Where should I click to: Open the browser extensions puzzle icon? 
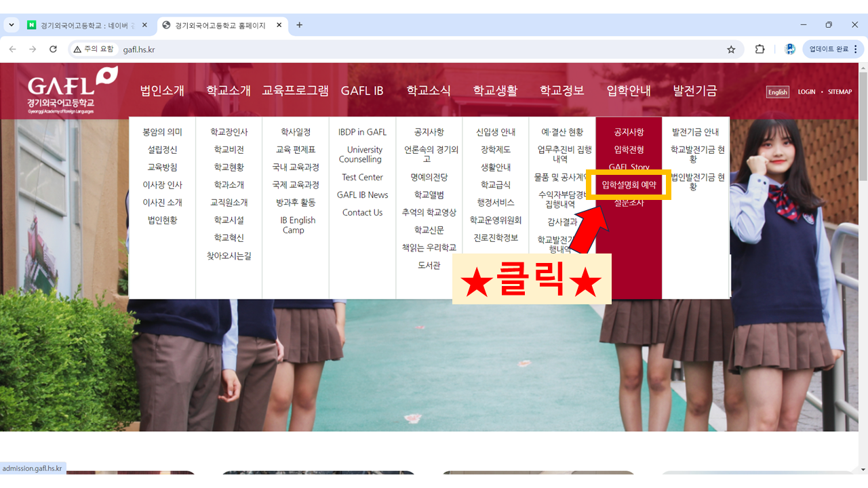click(759, 49)
